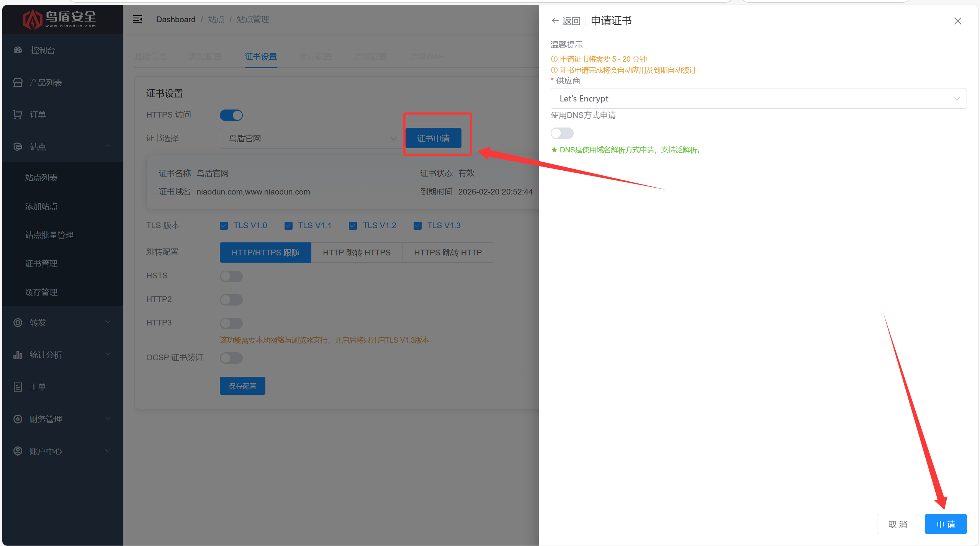
Task: Select HTTPS 跳转 HTTP option
Action: (448, 253)
